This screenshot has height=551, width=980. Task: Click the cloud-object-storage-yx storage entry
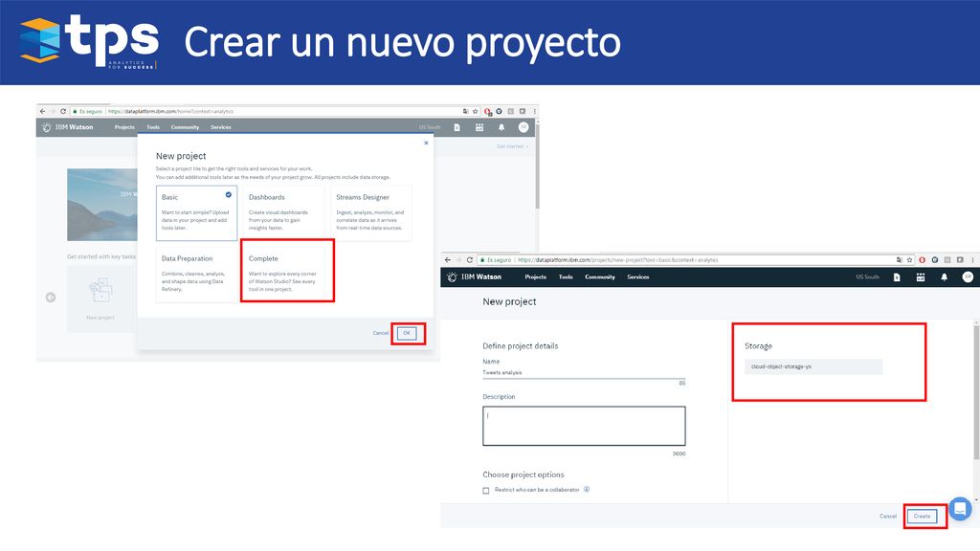click(813, 366)
